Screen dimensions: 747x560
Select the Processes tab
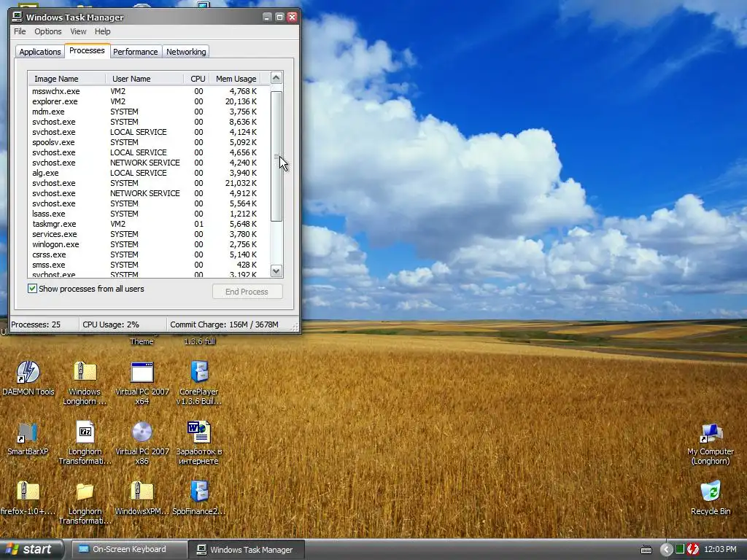click(87, 50)
